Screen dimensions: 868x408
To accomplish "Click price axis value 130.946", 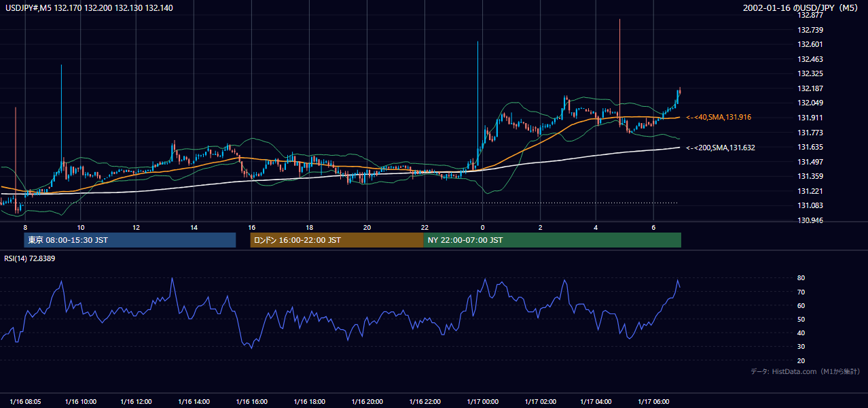I will [810, 220].
